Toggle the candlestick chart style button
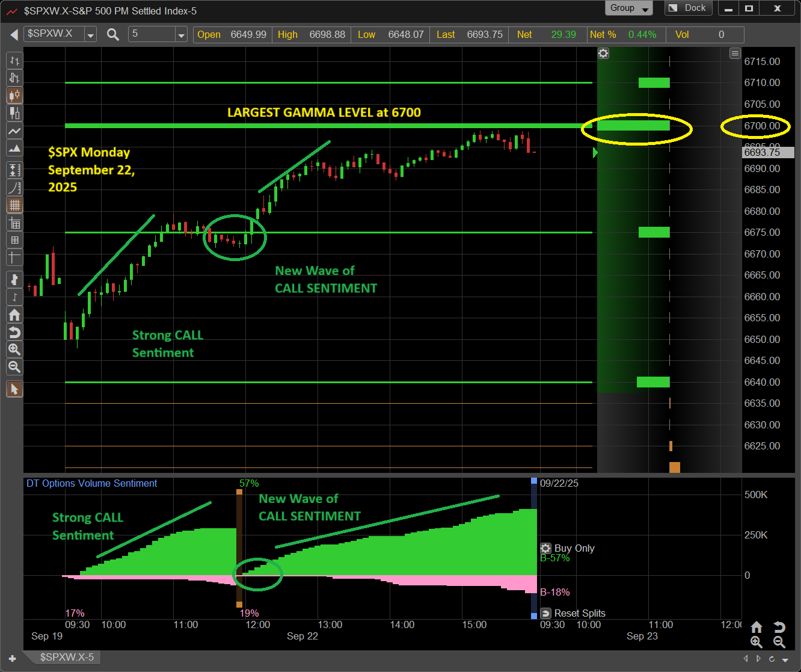The width and height of the screenshot is (801, 672). [14, 96]
